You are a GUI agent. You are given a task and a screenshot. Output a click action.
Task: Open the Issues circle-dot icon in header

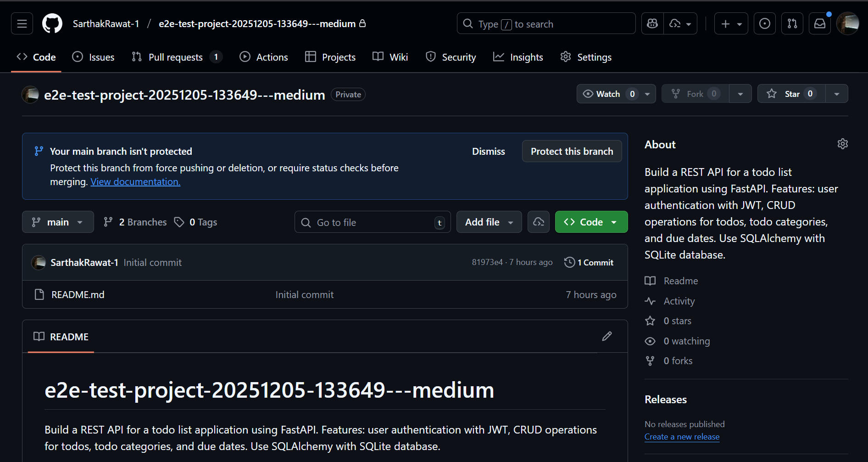(x=765, y=23)
